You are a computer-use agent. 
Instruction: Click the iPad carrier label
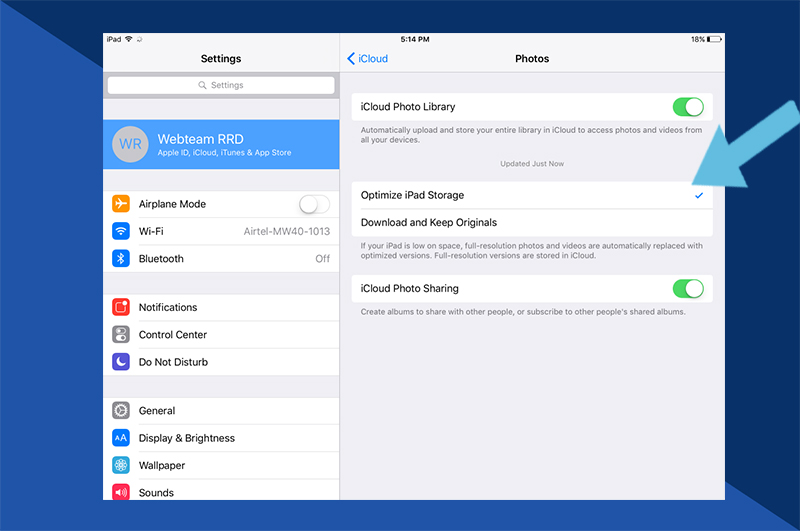[x=114, y=39]
